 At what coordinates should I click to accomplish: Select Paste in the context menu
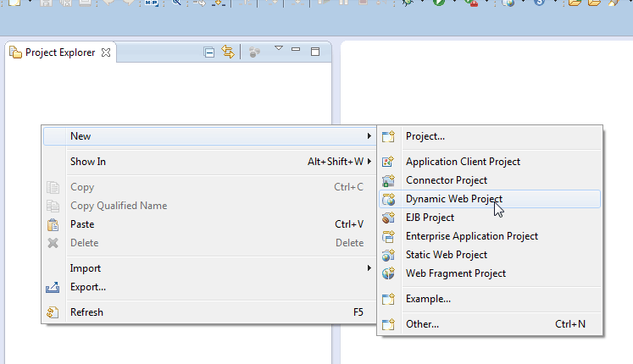[209, 224]
